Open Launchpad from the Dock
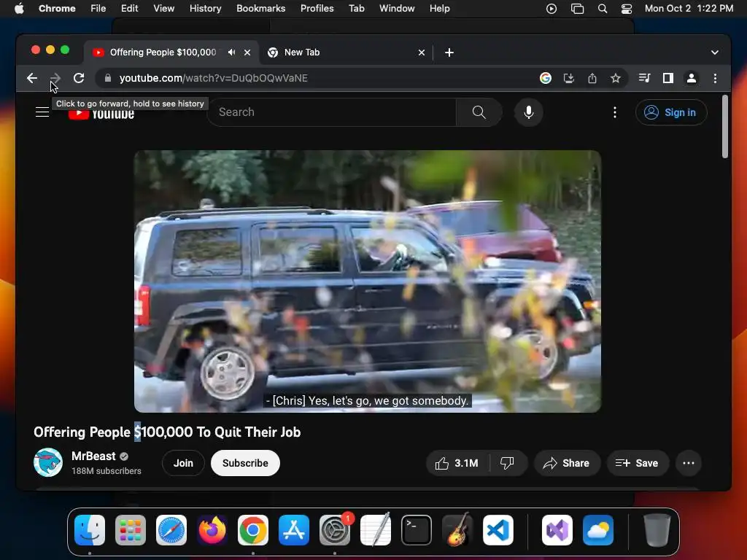Viewport: 747px width, 560px height. 131,530
